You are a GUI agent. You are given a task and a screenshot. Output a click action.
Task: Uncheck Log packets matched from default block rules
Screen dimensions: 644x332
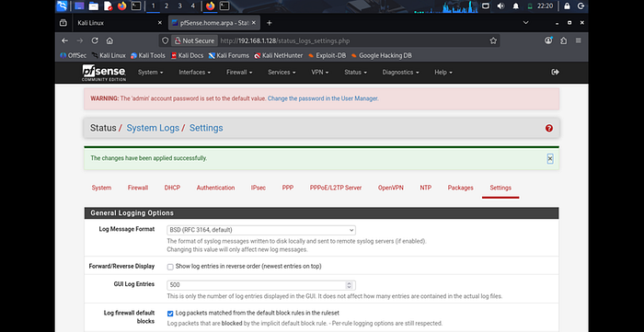(170, 313)
